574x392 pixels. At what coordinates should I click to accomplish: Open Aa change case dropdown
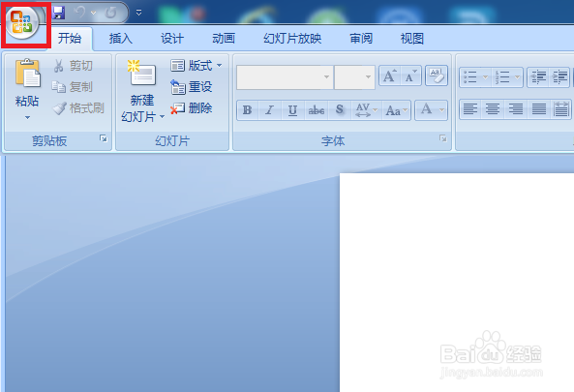[x=397, y=110]
